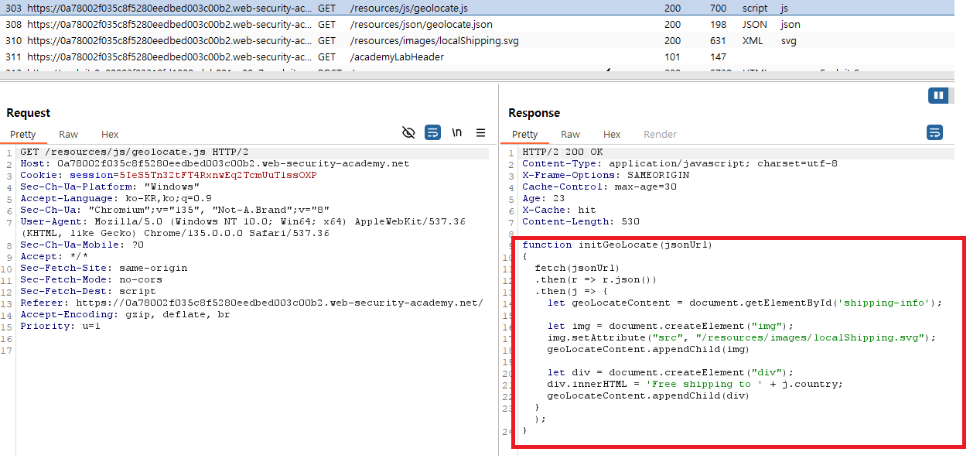Click the getElementById('shipping-info') code line
The height and width of the screenshot is (469, 980).
pos(745,303)
